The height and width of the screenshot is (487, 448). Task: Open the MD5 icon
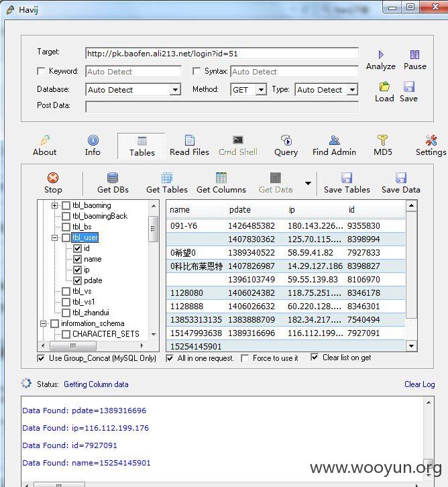[382, 140]
